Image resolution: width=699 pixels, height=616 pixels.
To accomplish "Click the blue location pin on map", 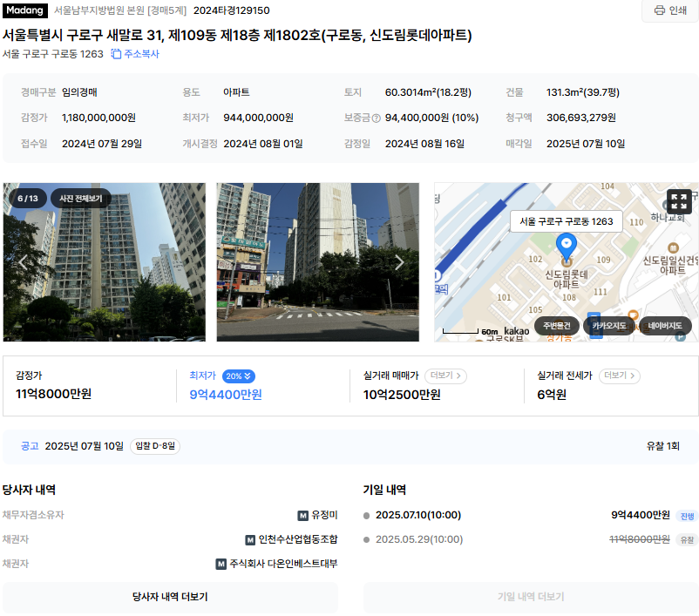I will [567, 247].
